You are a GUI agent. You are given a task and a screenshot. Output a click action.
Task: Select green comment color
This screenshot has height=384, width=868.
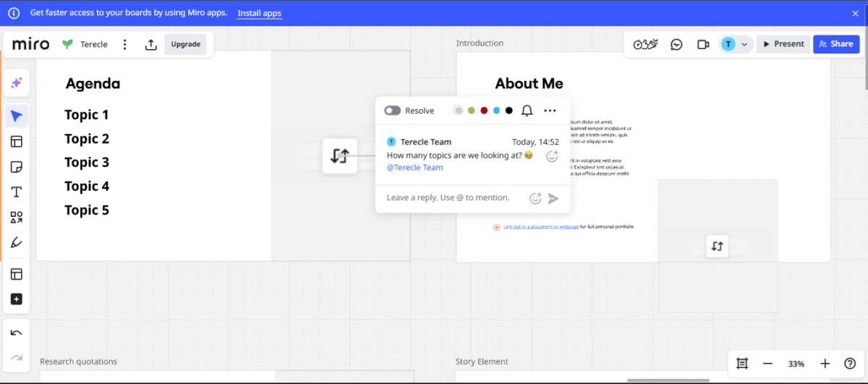[471, 111]
